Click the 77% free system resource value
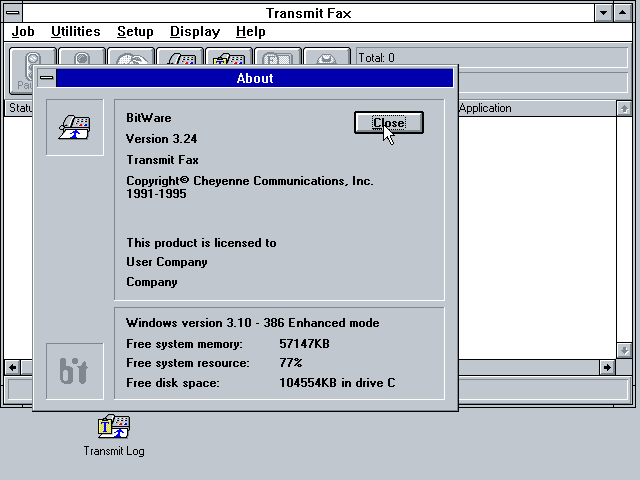The height and width of the screenshot is (480, 640). (291, 362)
